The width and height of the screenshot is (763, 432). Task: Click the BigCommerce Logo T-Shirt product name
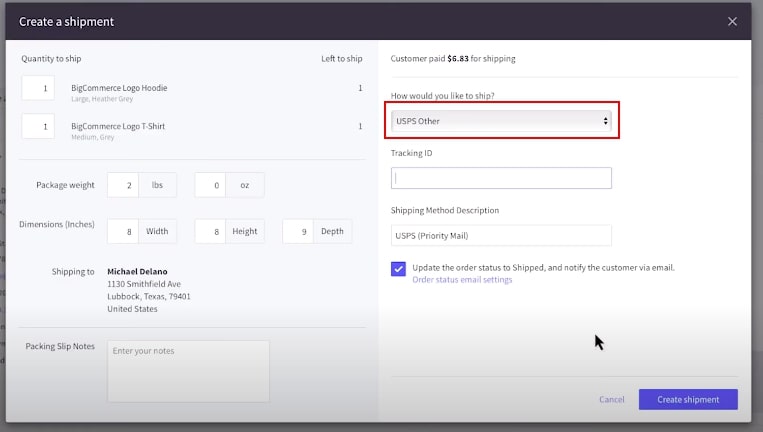click(x=119, y=126)
